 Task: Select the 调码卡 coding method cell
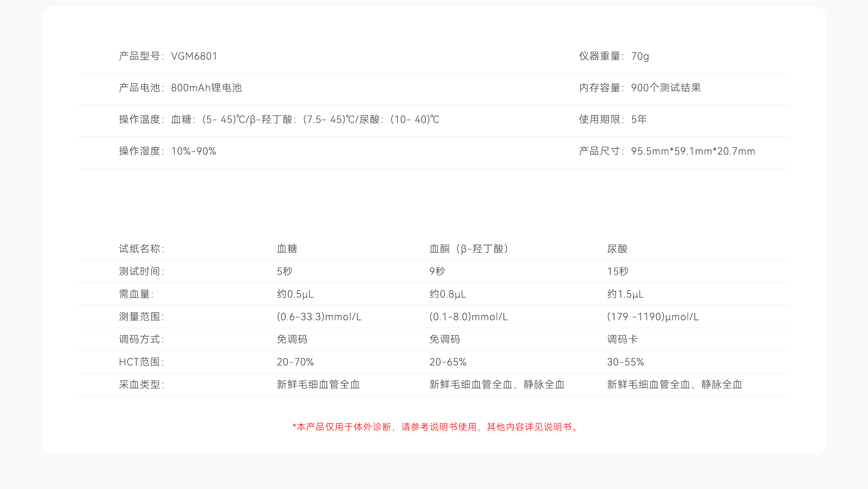coord(622,339)
